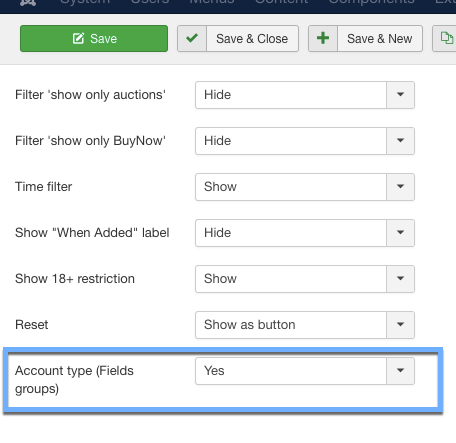Click the Joomla logo icon
This screenshot has height=443, width=456.
pyautogui.click(x=28, y=3)
